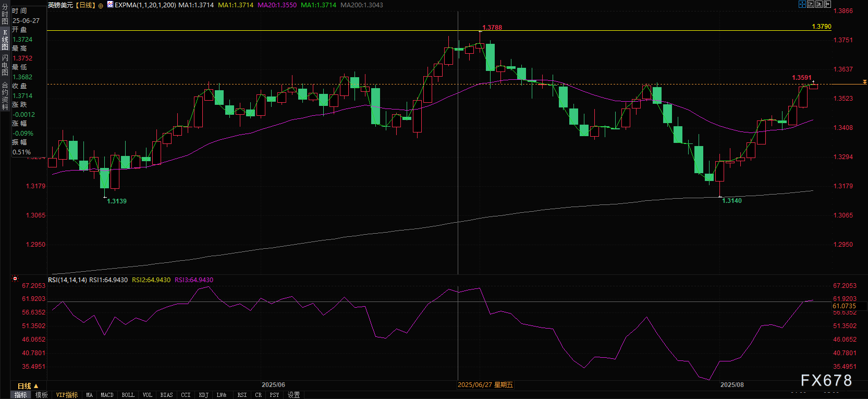
Task: Switch to 分时图 view
Action: (5, 15)
